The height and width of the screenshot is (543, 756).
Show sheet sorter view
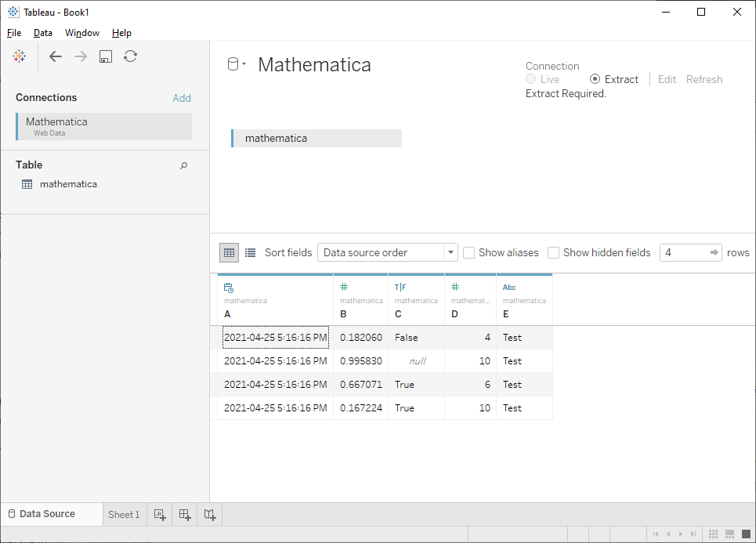714,534
